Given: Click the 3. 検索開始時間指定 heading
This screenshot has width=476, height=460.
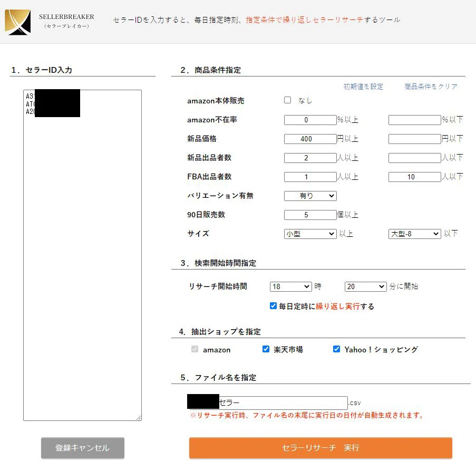Looking at the screenshot, I should click(x=218, y=263).
